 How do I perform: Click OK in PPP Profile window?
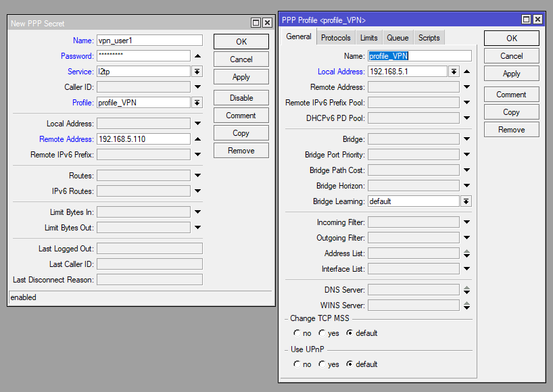(511, 38)
